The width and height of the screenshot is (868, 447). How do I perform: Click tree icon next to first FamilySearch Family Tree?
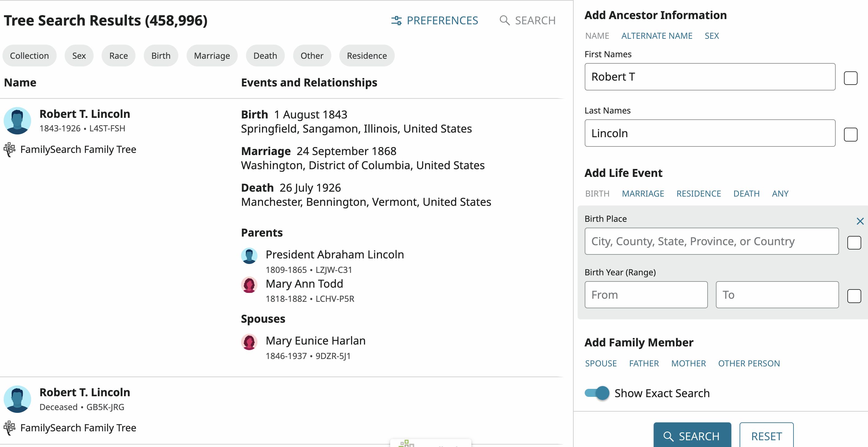pyautogui.click(x=10, y=150)
